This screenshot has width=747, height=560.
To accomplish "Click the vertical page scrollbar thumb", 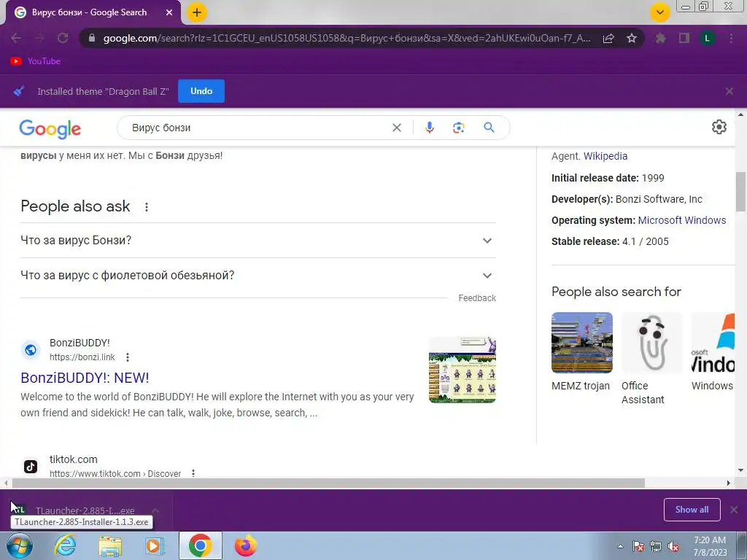I will [x=740, y=192].
